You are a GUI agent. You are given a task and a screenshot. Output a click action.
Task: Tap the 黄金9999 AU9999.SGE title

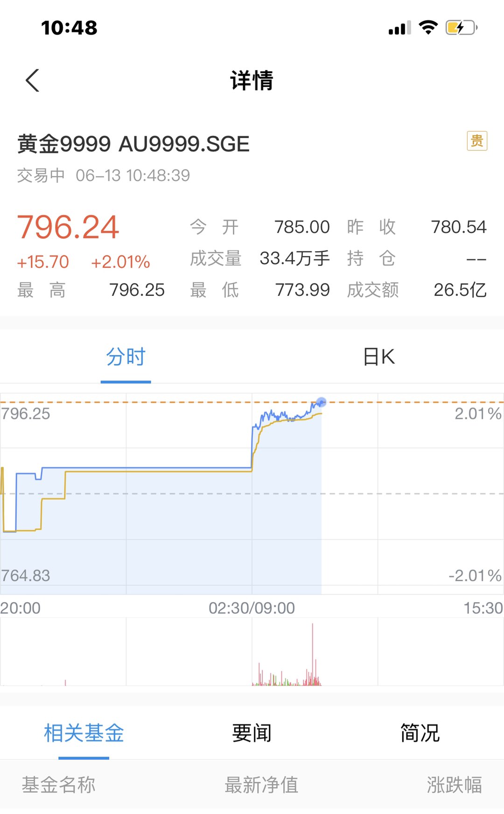coord(133,144)
